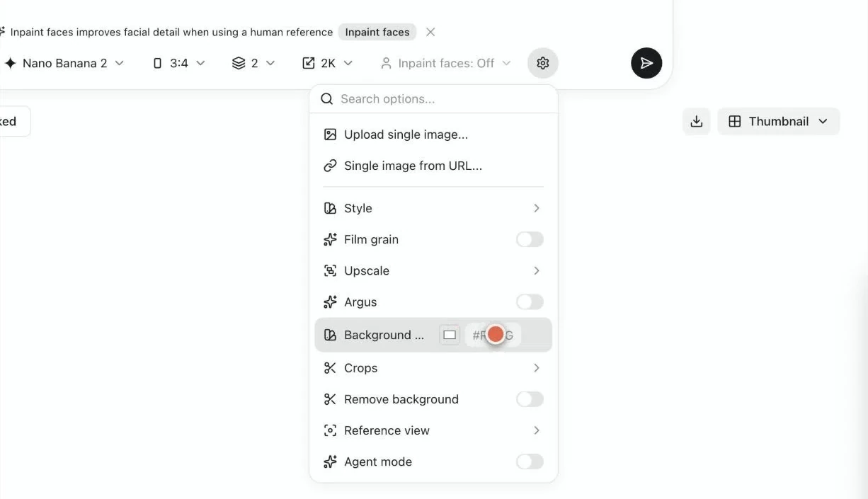Change the 3:4 aspect ratio dropdown
The height and width of the screenshot is (499, 868).
click(x=179, y=63)
